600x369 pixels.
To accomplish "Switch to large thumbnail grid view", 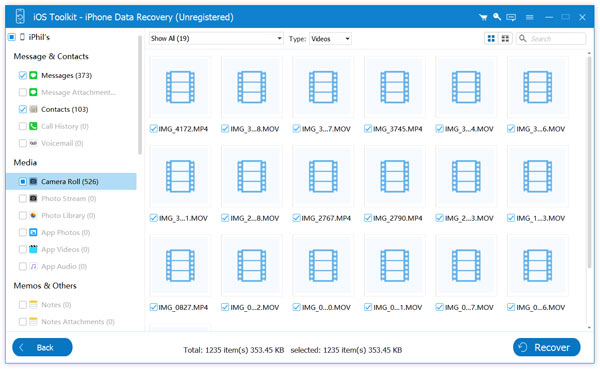I will tap(491, 38).
